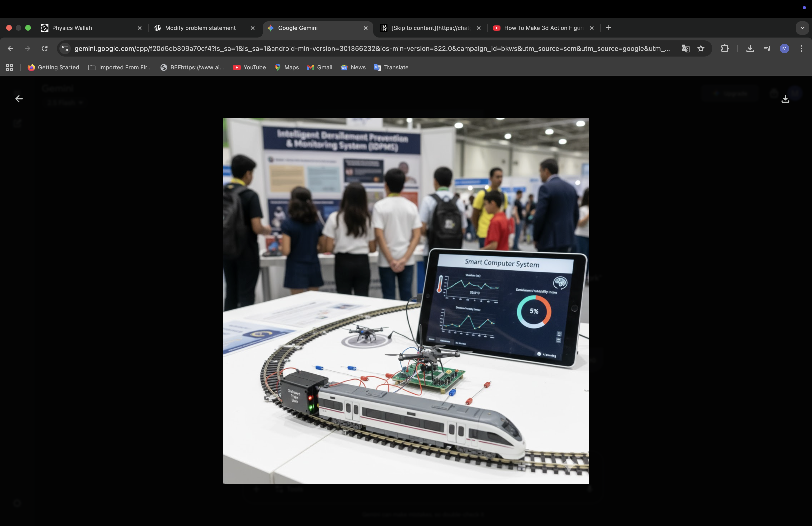Open the apps grid in bookmarks bar

tap(9, 67)
